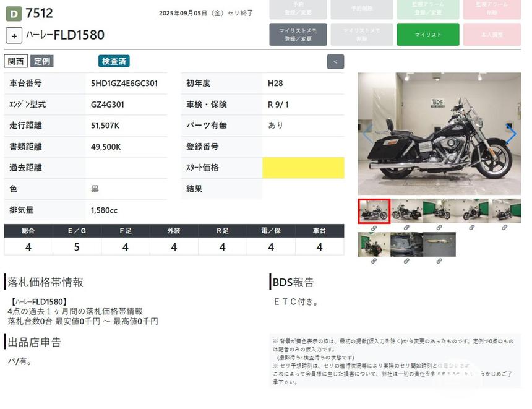
Task: Click the 予約 登録/変更 button
Action: point(298,9)
